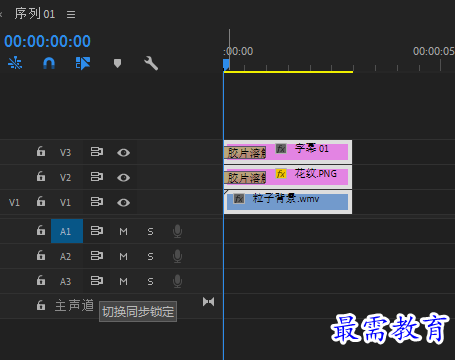The height and width of the screenshot is (360, 455).
Task: Toggle lock on 主声道 track
Action: tap(41, 305)
